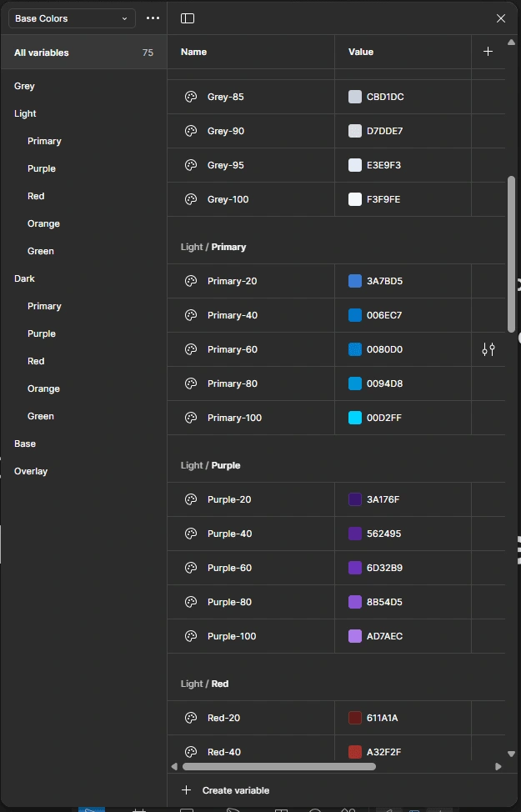Screen dimensions: 521x812
Task: Click the A32F2F color swatch
Action: 355,752
